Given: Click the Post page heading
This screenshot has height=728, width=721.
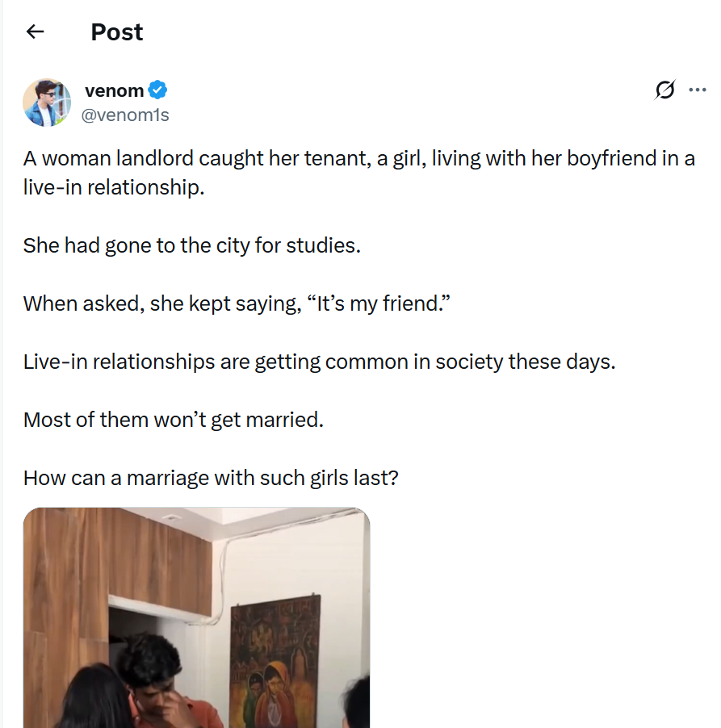Looking at the screenshot, I should pos(116,32).
